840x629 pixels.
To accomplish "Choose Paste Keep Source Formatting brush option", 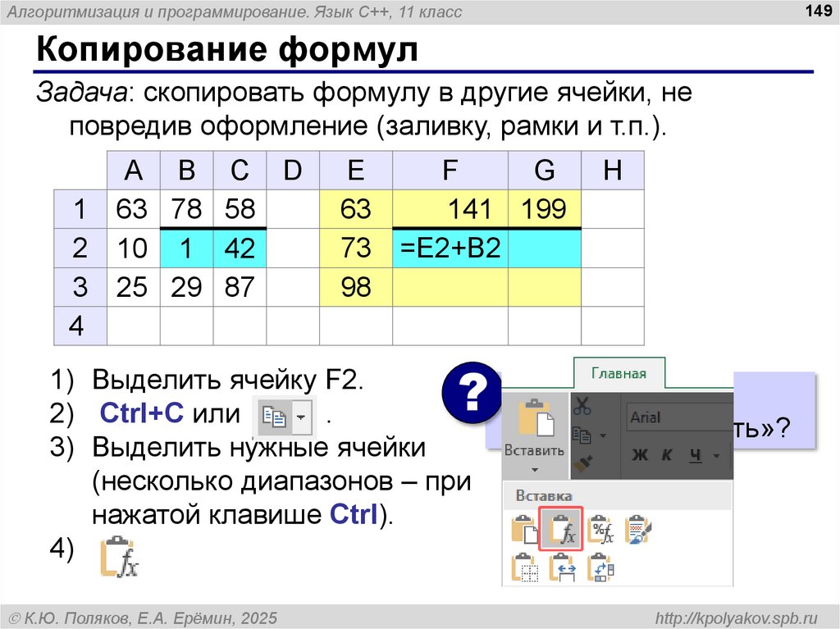I will click(x=637, y=529).
